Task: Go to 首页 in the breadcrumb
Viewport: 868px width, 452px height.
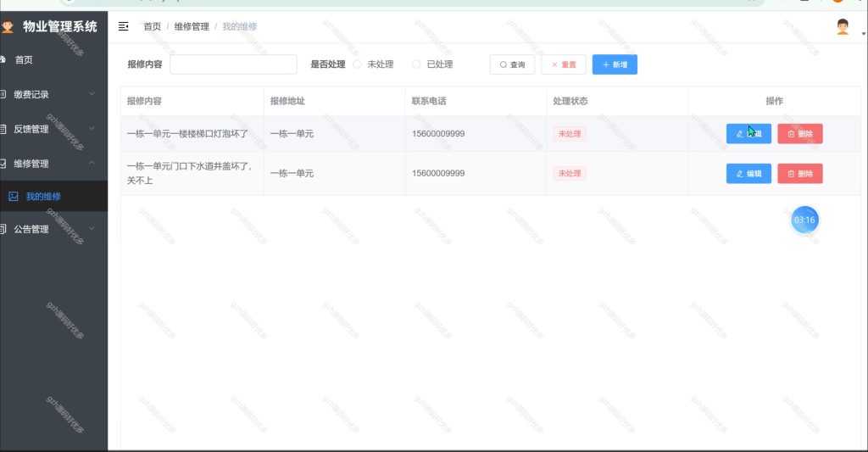Action: (153, 26)
